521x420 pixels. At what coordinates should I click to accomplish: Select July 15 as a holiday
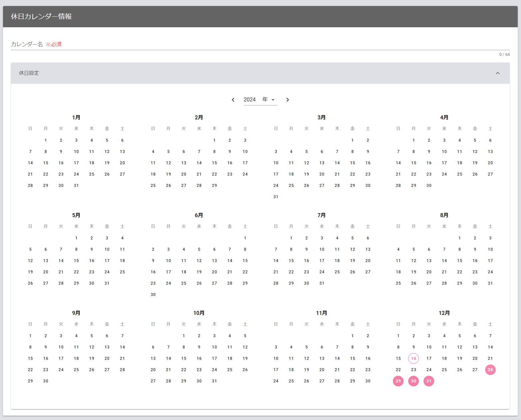point(291,261)
